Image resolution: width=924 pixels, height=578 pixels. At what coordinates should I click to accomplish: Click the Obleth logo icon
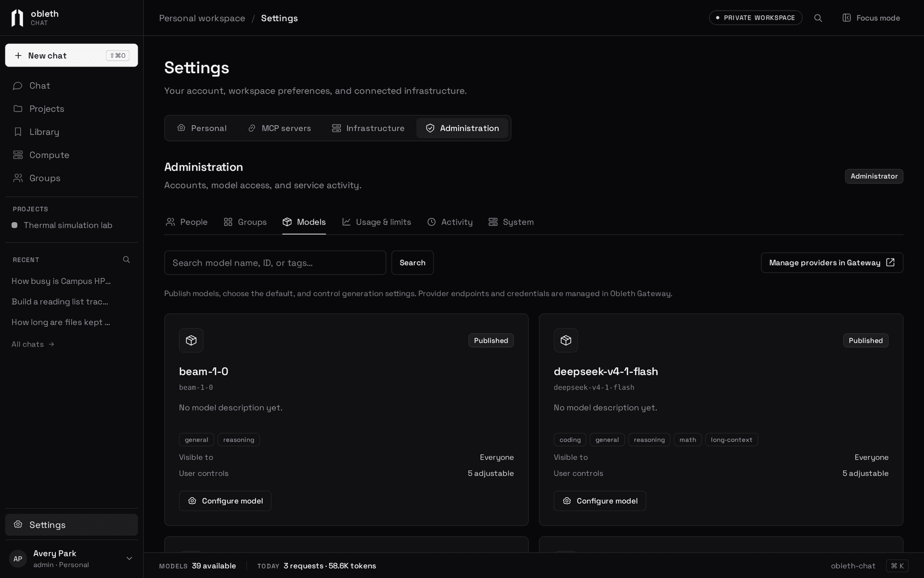17,18
